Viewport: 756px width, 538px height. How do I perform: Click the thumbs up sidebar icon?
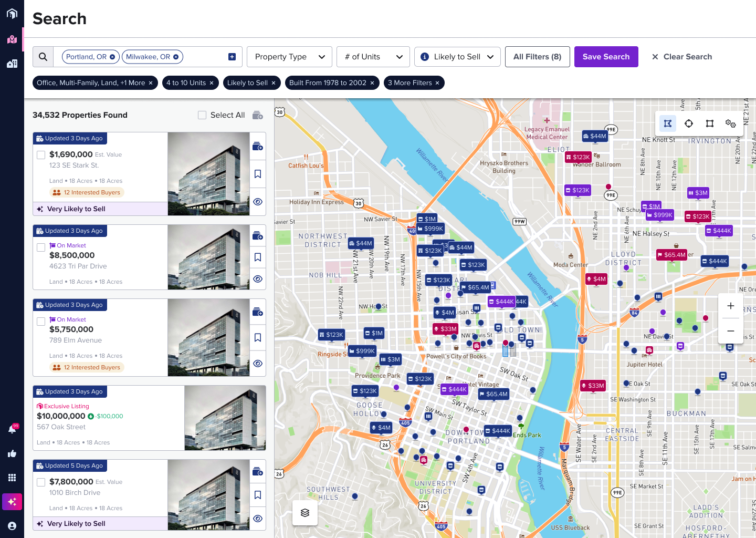12,453
